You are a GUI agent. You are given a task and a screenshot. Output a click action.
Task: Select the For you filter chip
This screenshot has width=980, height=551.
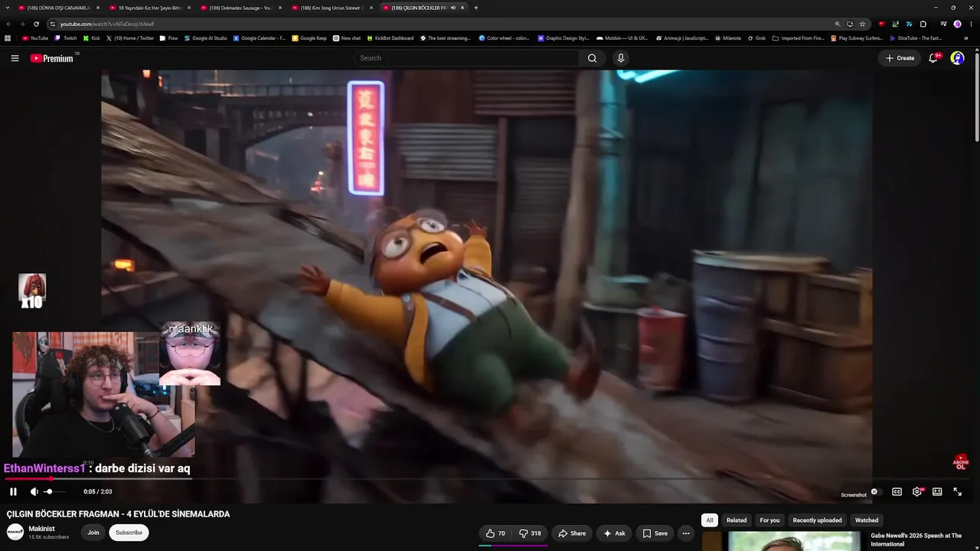[x=769, y=520]
